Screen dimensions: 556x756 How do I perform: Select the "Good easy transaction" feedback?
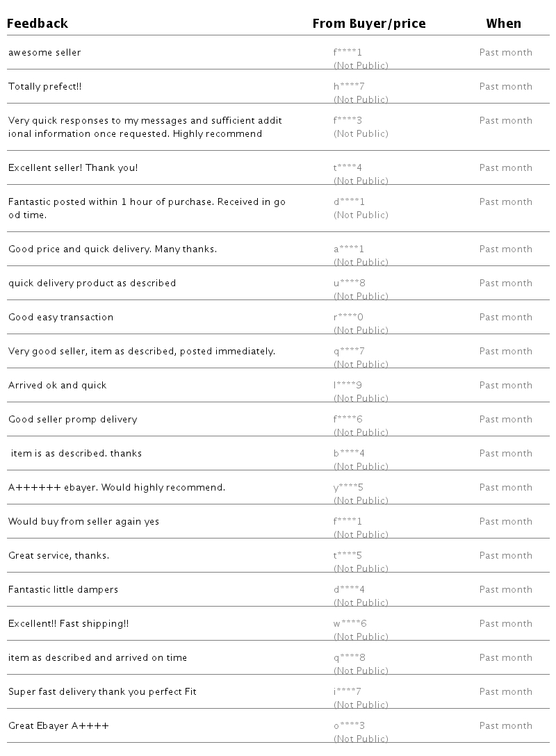click(60, 318)
